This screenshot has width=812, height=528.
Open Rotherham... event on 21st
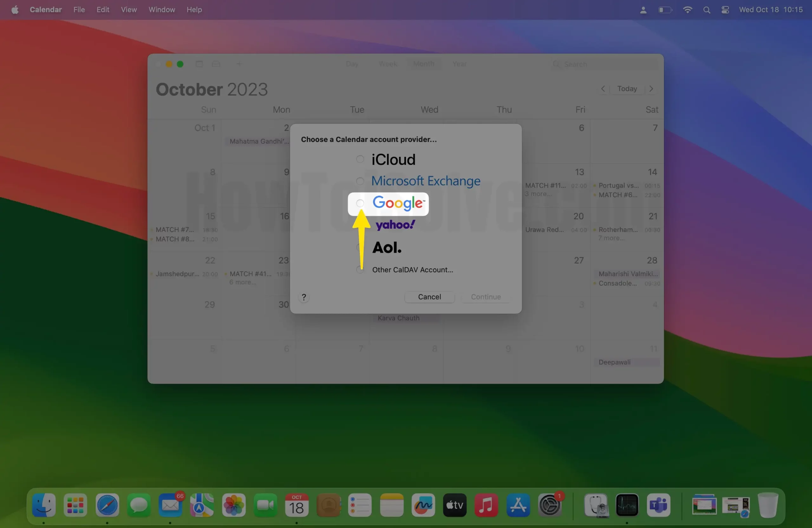coord(627,230)
